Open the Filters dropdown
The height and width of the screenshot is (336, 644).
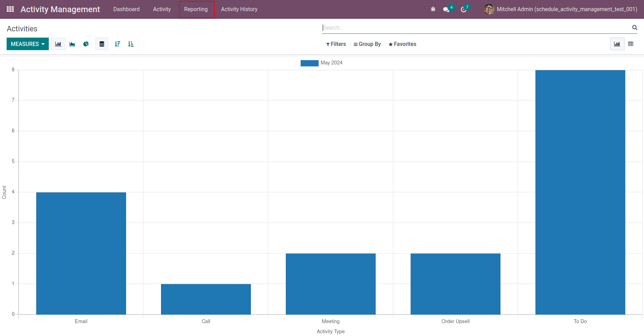336,44
